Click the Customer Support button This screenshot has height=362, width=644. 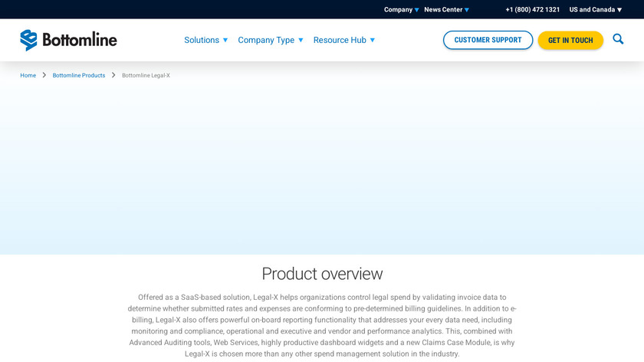[488, 40]
